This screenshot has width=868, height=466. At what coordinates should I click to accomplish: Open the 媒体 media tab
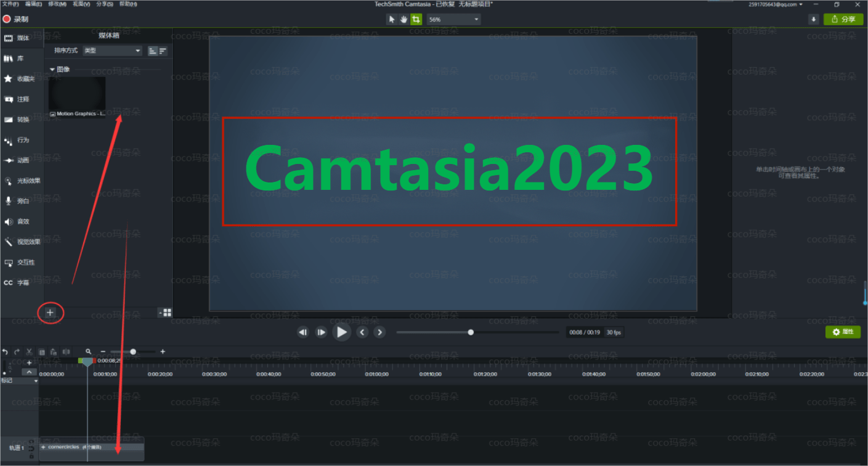[x=22, y=38]
